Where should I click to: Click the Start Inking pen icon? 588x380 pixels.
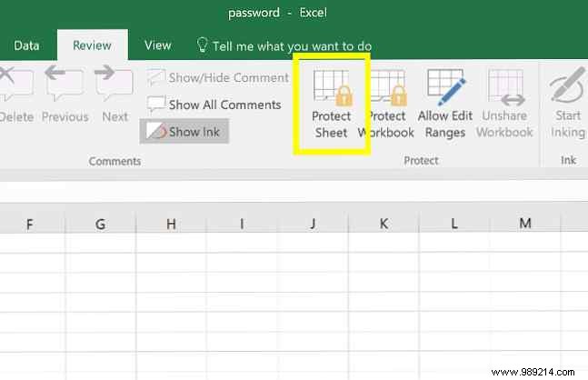[x=568, y=85]
